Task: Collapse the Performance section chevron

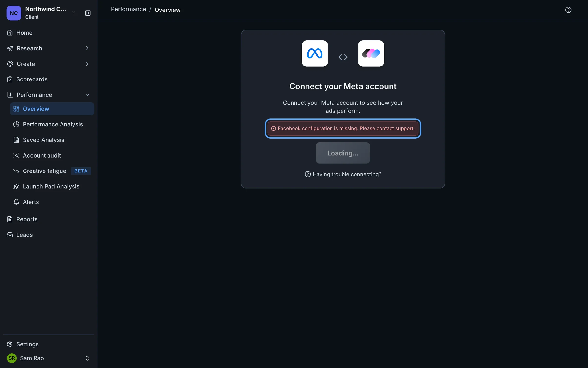Action: point(87,95)
